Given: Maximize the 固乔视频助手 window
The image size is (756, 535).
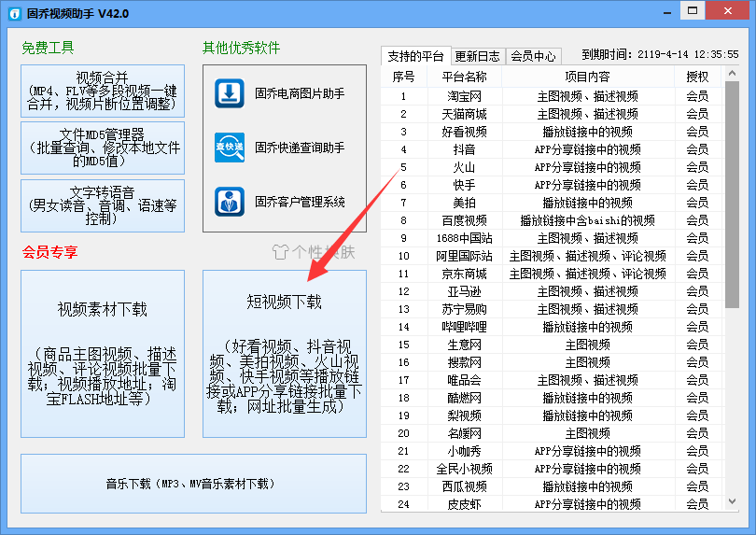Looking at the screenshot, I should point(693,10).
